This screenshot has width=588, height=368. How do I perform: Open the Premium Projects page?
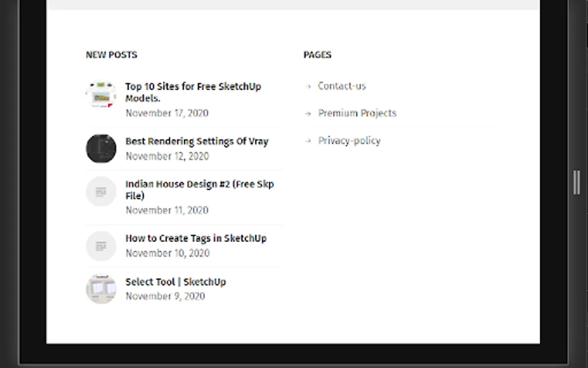[357, 113]
